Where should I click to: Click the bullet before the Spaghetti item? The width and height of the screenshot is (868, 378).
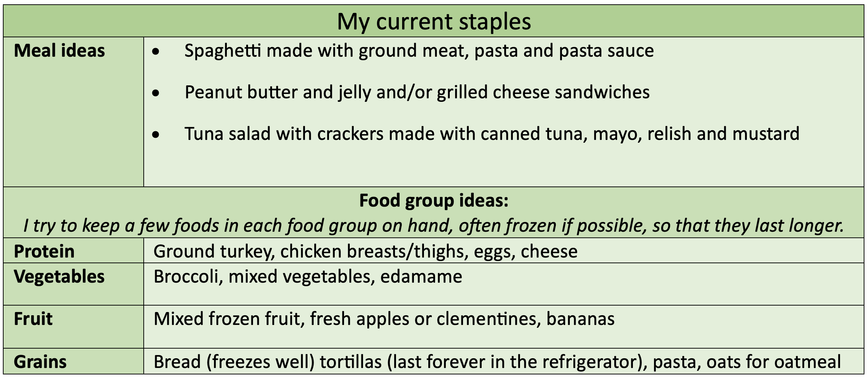[156, 52]
